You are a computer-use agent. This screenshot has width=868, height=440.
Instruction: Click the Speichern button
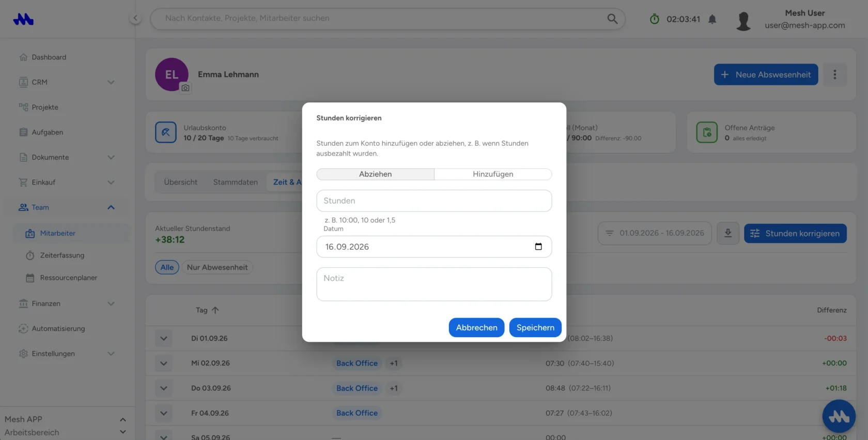tap(535, 327)
